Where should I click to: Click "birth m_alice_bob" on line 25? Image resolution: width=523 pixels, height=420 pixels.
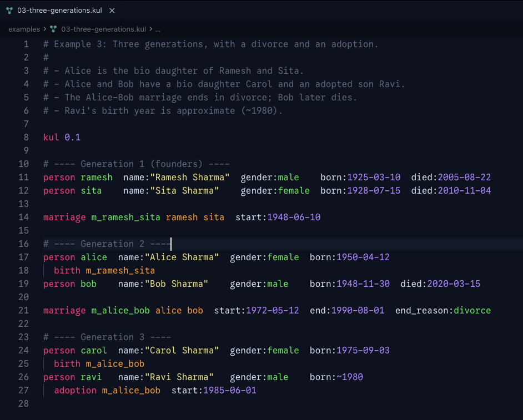coord(99,364)
